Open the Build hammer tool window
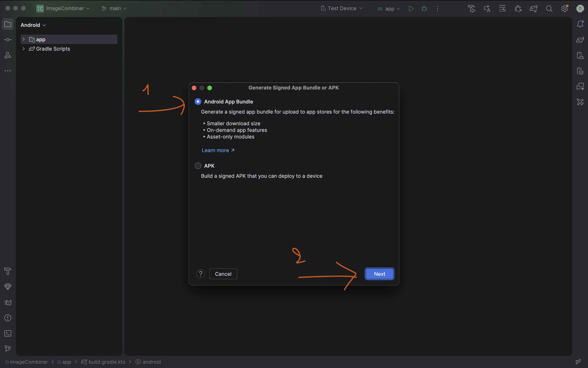 pyautogui.click(x=8, y=271)
